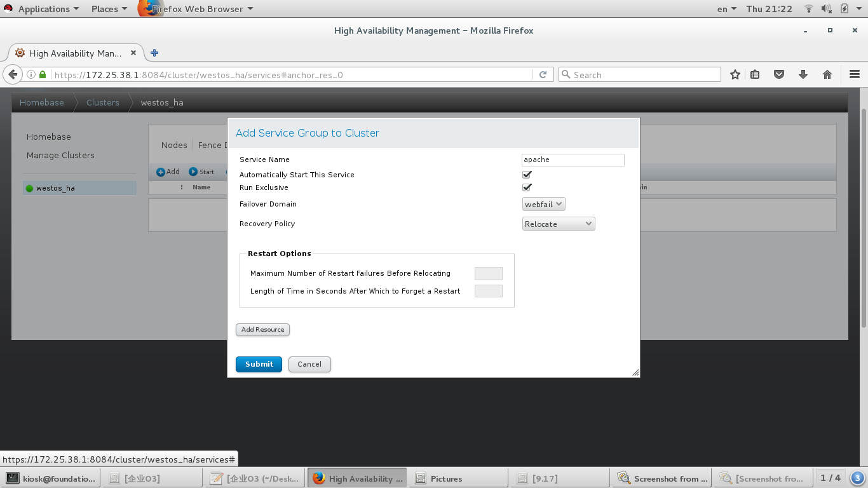Open the Screenshot from ... taskbar item

pos(661,478)
